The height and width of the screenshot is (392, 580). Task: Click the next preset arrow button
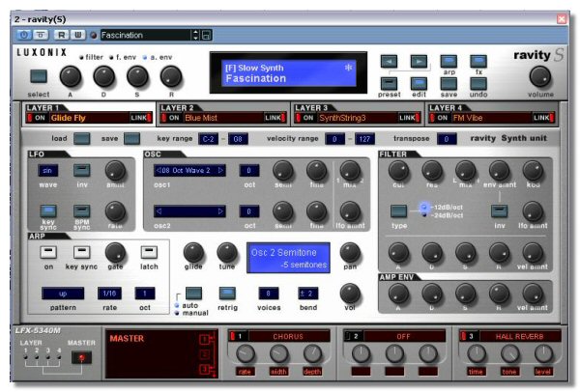click(x=419, y=62)
